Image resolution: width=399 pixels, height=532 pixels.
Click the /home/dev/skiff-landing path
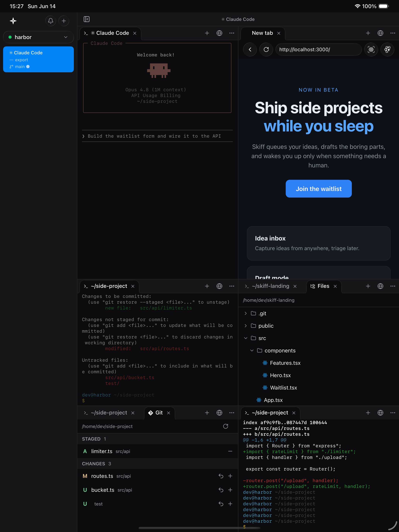(269, 300)
